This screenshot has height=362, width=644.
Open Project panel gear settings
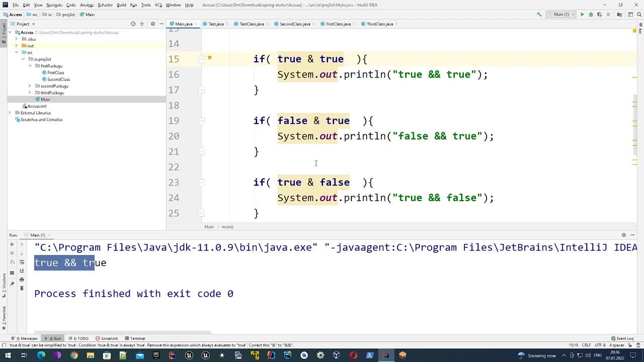(153, 24)
